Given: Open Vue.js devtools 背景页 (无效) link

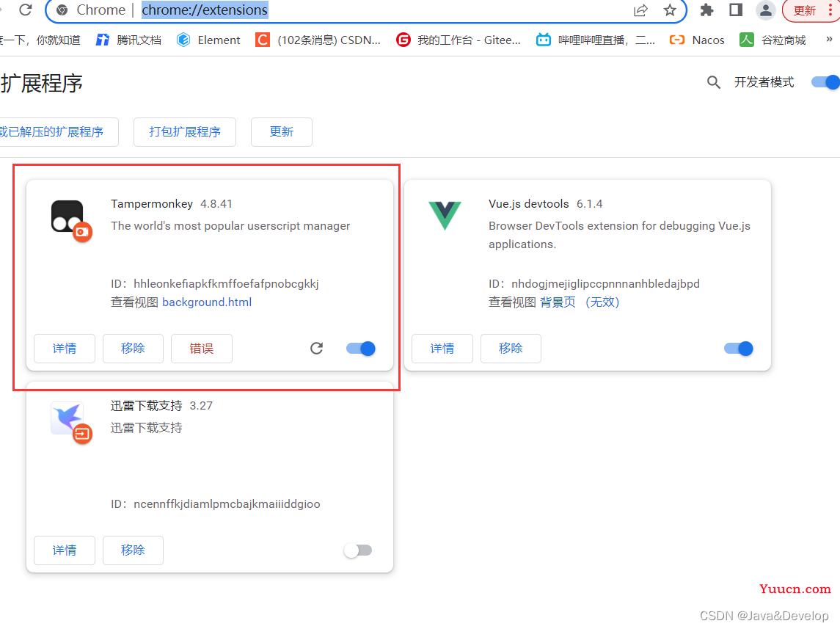Looking at the screenshot, I should pyautogui.click(x=579, y=302).
